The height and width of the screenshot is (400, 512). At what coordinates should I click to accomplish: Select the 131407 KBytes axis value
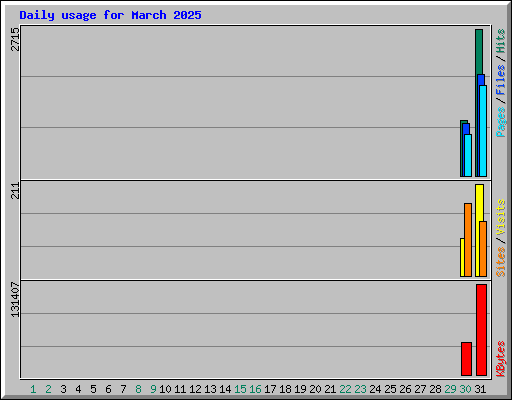15,299
